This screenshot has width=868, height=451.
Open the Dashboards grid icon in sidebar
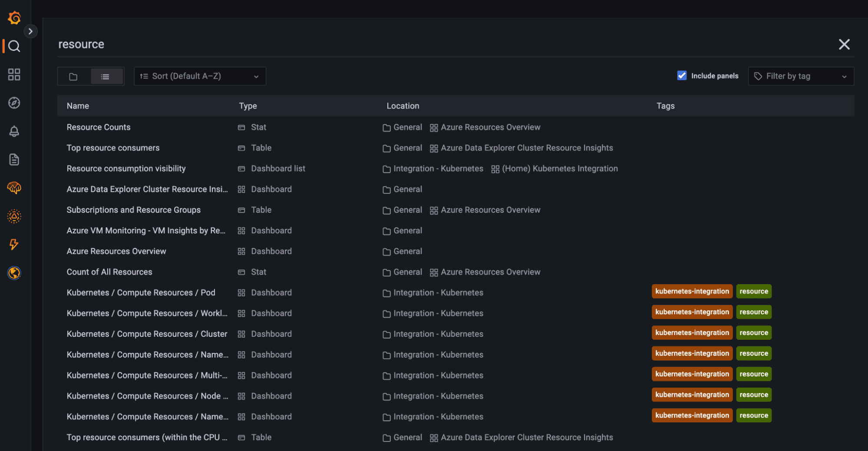(x=14, y=74)
